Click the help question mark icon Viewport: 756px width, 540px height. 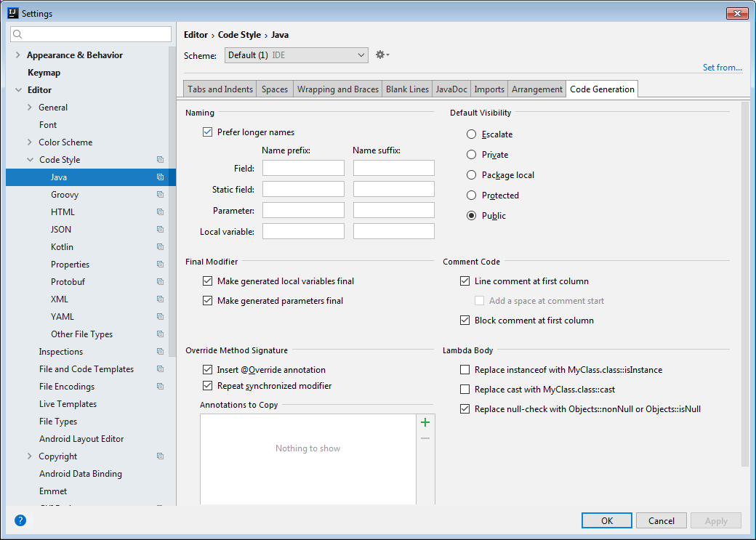point(20,520)
